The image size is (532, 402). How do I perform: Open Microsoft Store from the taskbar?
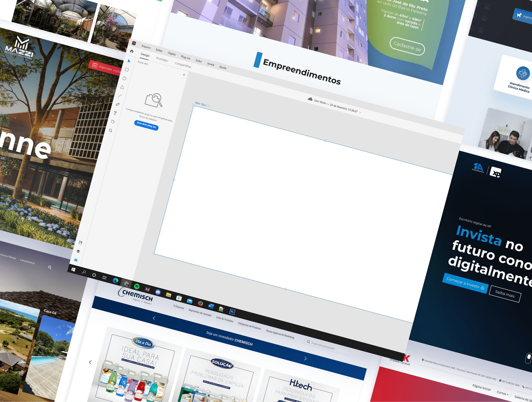click(179, 298)
